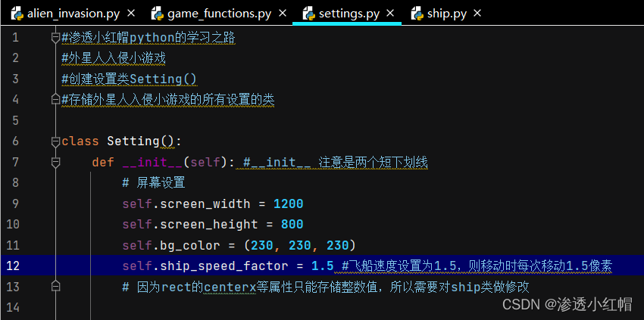Close the settings.py tab

(x=390, y=14)
